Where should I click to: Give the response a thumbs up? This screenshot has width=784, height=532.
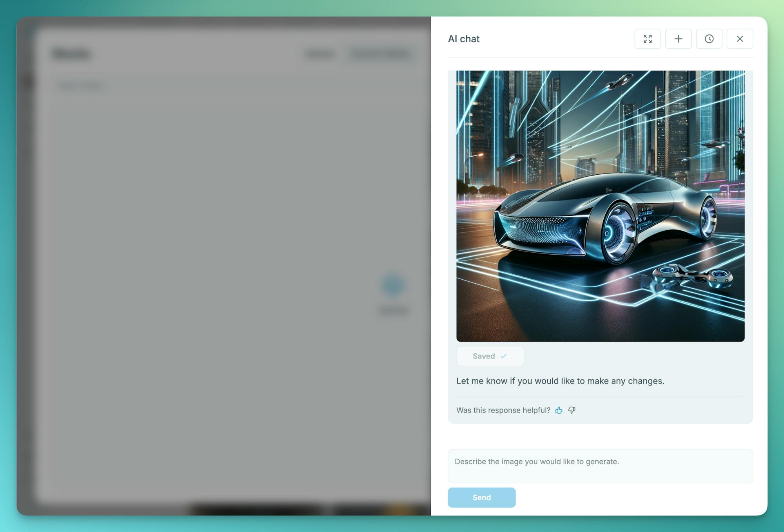(x=559, y=410)
